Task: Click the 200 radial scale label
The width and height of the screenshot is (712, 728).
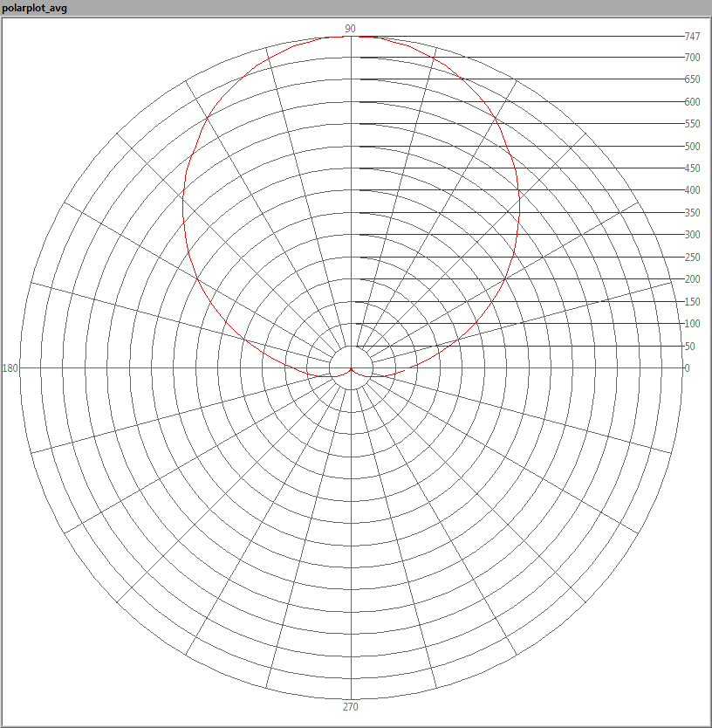Action: click(x=692, y=279)
